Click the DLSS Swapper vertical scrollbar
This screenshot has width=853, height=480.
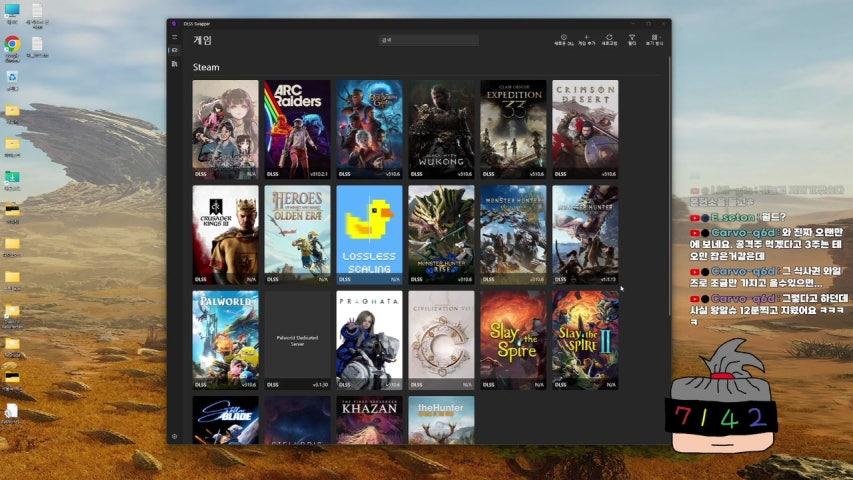pos(669,185)
